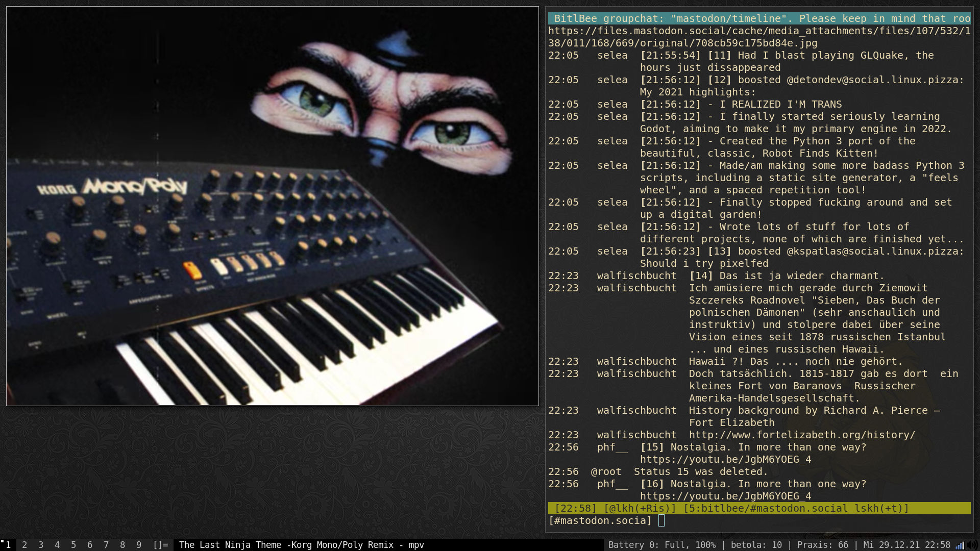Image resolution: width=980 pixels, height=551 pixels.
Task: Open the youtu.be link under status [16]
Action: [x=726, y=496]
